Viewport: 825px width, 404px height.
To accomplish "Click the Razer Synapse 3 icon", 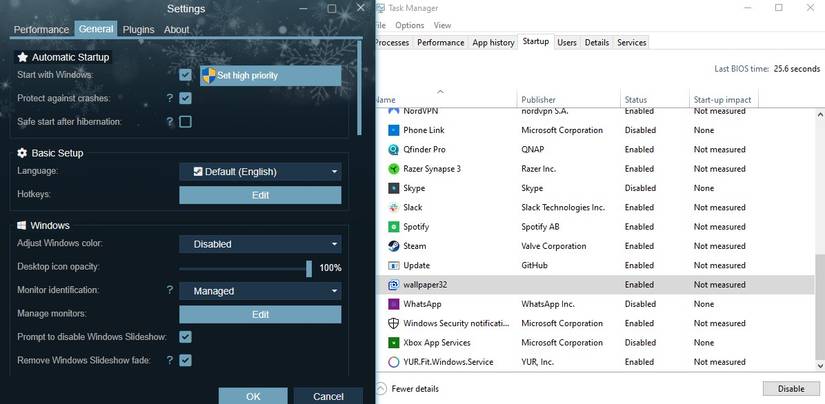I will pos(394,169).
